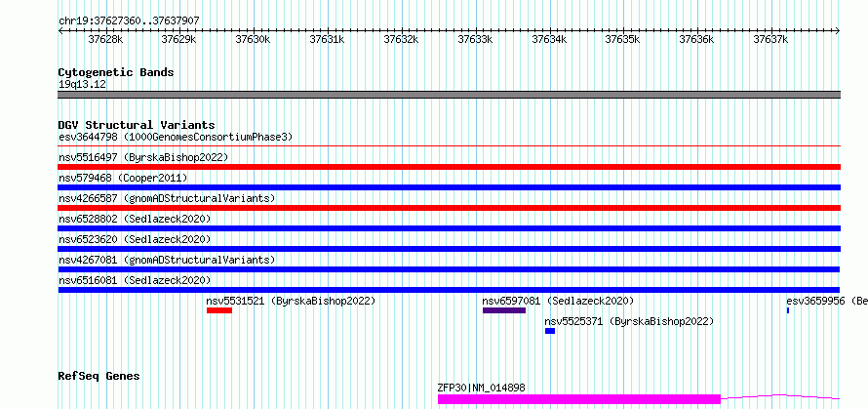868x409 pixels.
Task: Click the tiny blue esv3659956 variant mark
Action: click(x=788, y=310)
